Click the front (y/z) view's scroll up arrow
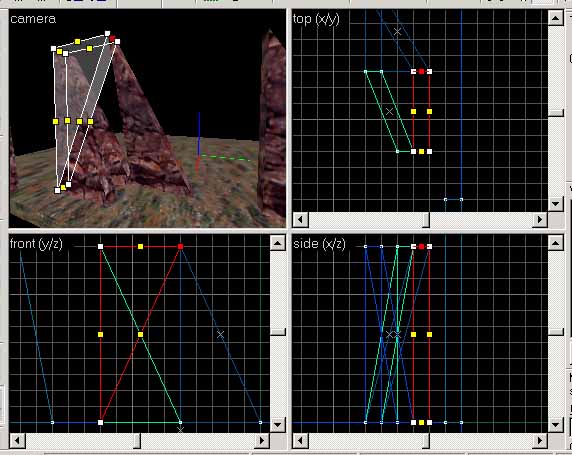 [x=278, y=243]
